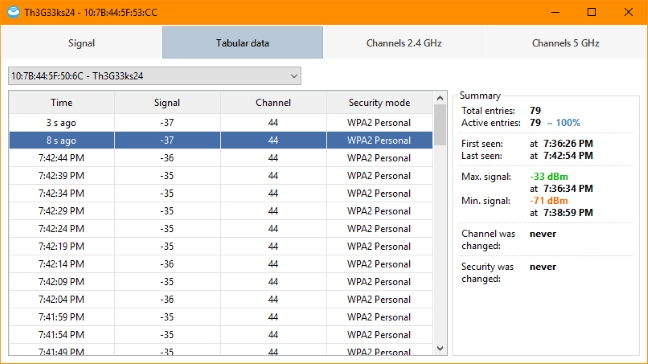Click the vertical scrollbar thumb
Screen dimensions: 648x364
pyautogui.click(x=440, y=125)
